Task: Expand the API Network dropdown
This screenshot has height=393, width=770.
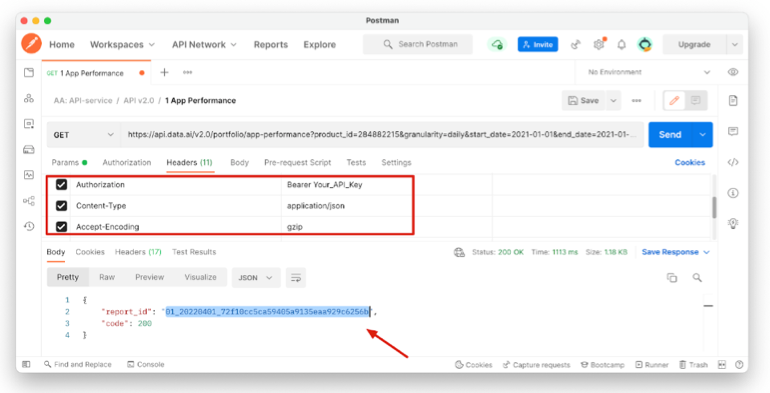Action: pyautogui.click(x=204, y=44)
